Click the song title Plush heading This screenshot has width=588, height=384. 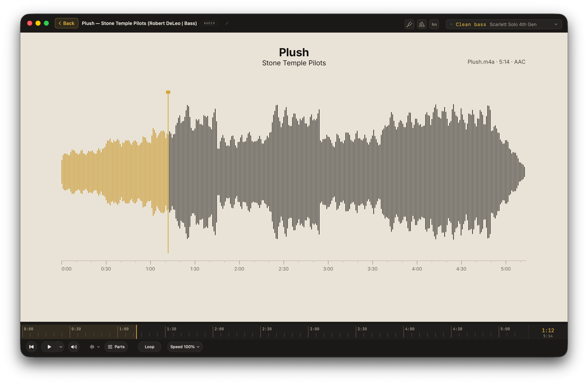(294, 52)
